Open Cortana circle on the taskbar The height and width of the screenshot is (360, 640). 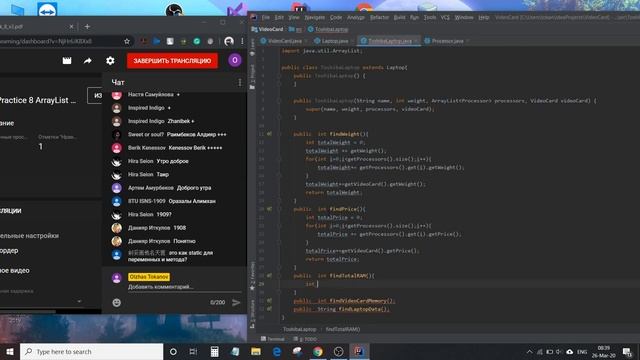pos(173,351)
